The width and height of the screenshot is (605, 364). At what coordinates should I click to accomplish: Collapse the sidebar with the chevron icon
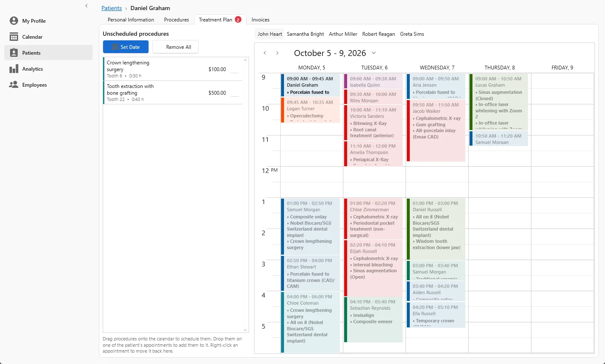click(x=86, y=6)
